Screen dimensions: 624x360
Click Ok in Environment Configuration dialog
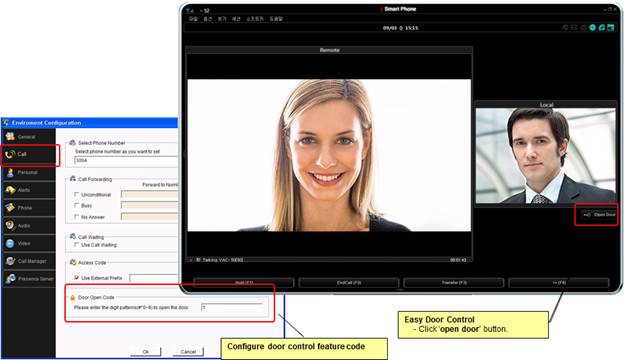(x=146, y=352)
